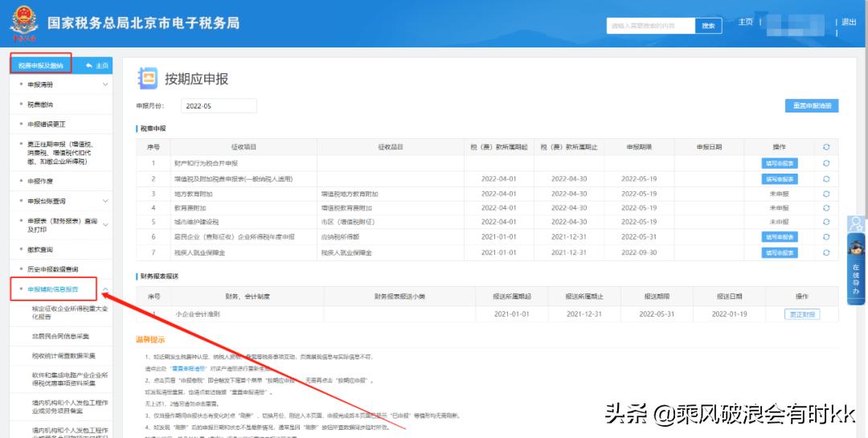This screenshot has height=438, width=868.
Task: Refresh the 地方教育附加 row
Action: [826, 194]
